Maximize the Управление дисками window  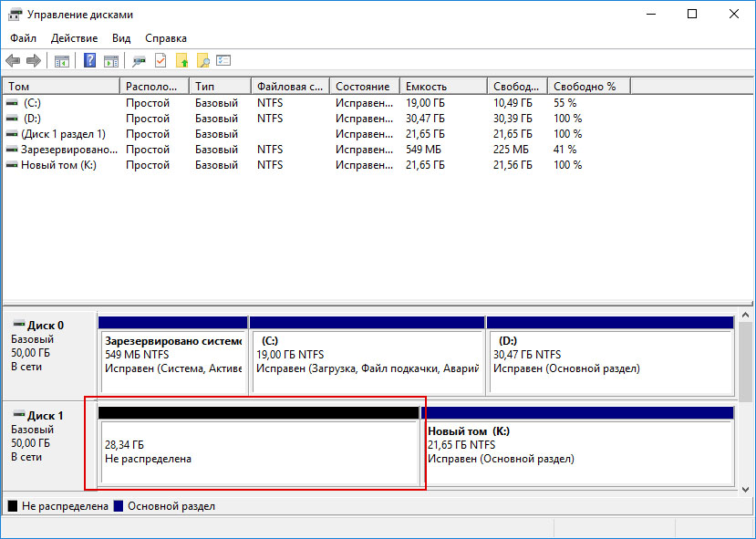[692, 14]
